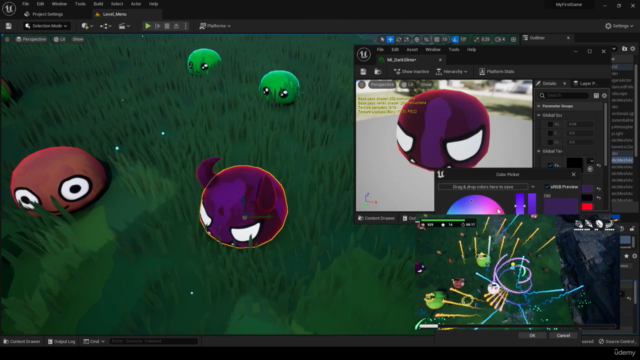Screen dimensions: 640x360
Task: Open the Platforms dropdown
Action: coord(215,26)
